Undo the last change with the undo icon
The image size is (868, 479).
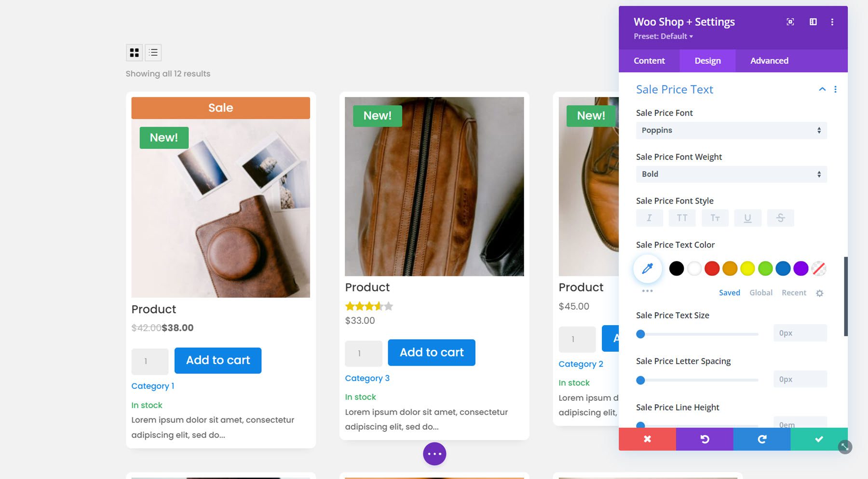coord(705,439)
